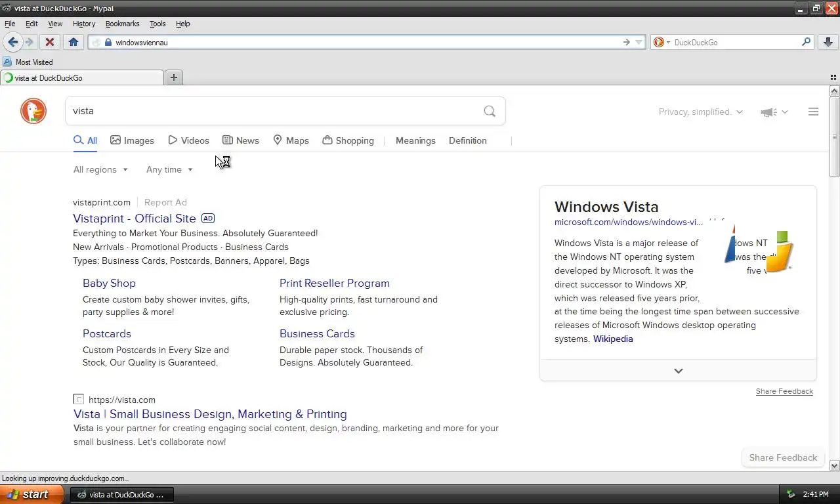This screenshot has width=840, height=504.
Task: Click the floating Share Feedback button
Action: pos(783,457)
